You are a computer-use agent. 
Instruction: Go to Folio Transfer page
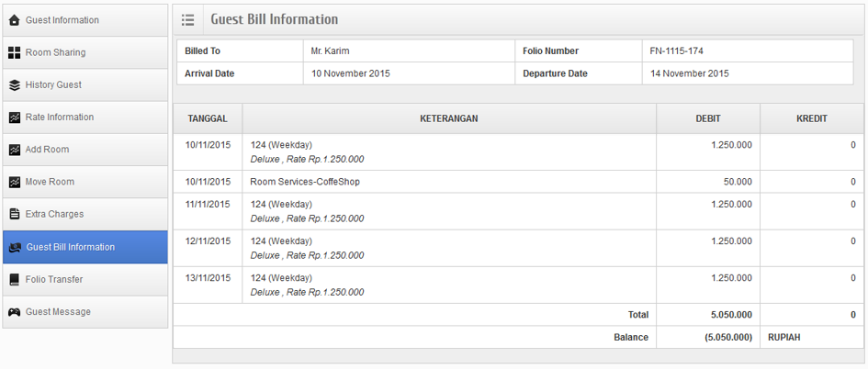[x=53, y=280]
